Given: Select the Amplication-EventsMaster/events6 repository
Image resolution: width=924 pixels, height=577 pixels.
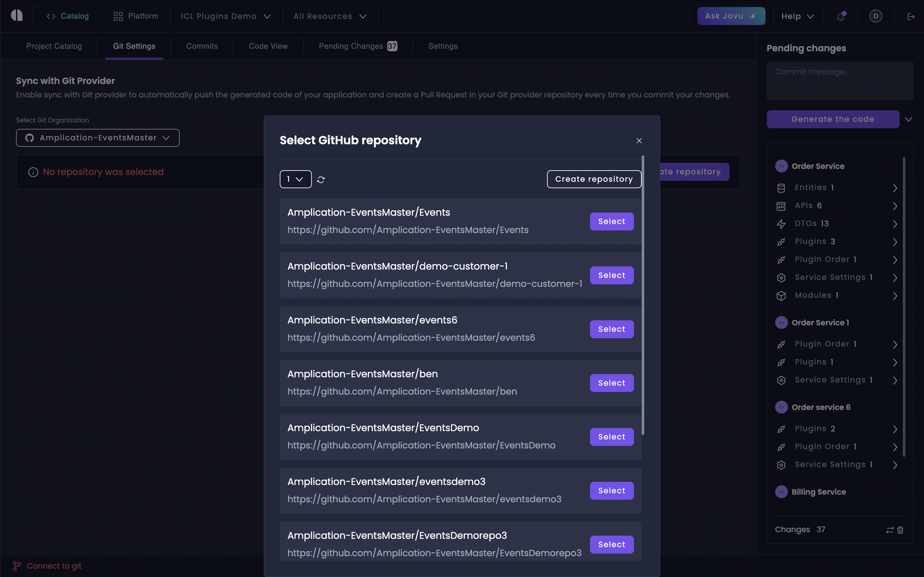Looking at the screenshot, I should tap(611, 329).
